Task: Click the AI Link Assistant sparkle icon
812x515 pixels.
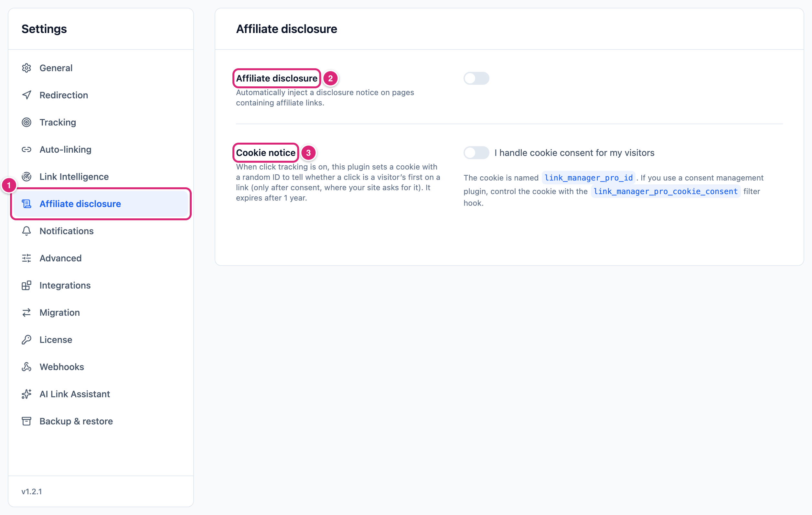Action: click(26, 394)
